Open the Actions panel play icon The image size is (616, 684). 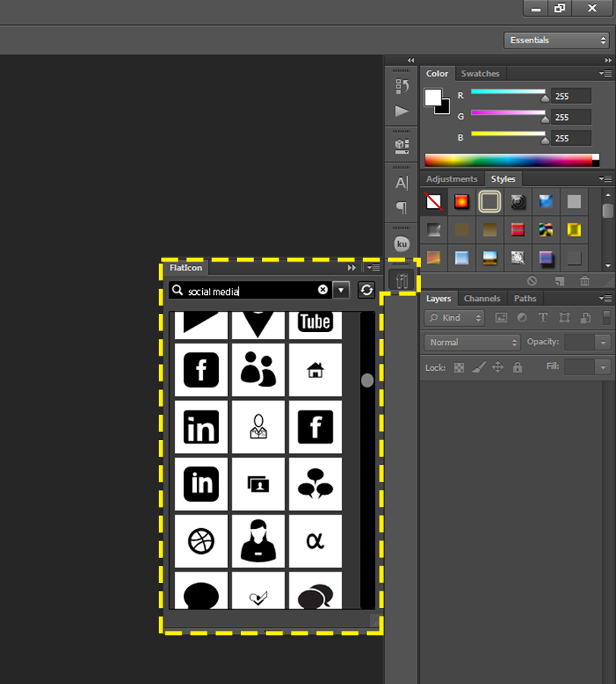[x=401, y=112]
